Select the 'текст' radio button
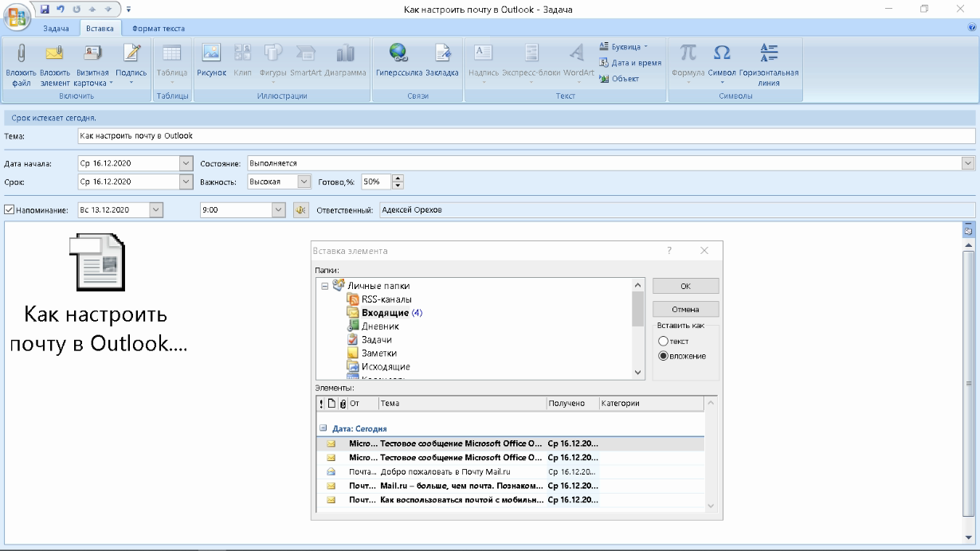980x551 pixels. [x=663, y=342]
